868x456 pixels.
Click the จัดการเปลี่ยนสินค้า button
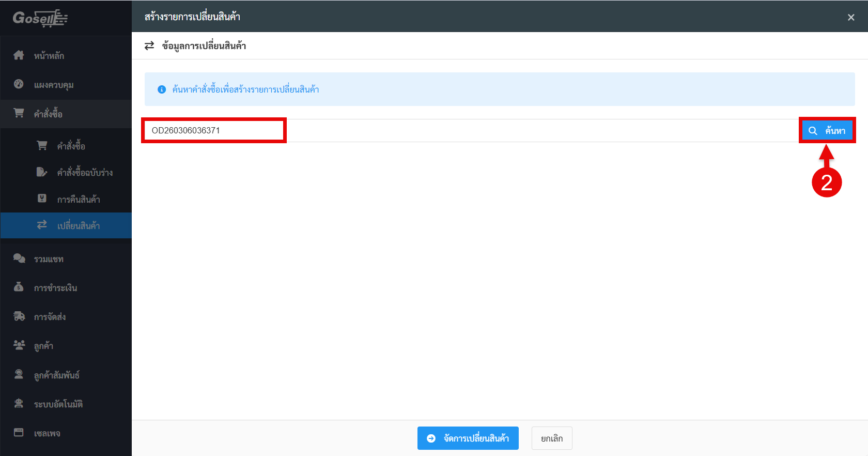pyautogui.click(x=468, y=438)
